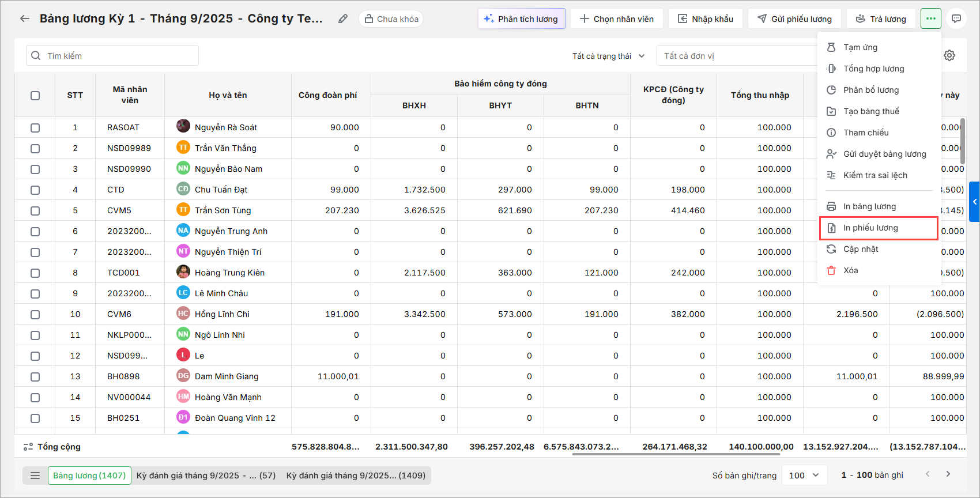The height and width of the screenshot is (498, 980).
Task: Open the sheet list hamburger icon
Action: click(35, 476)
